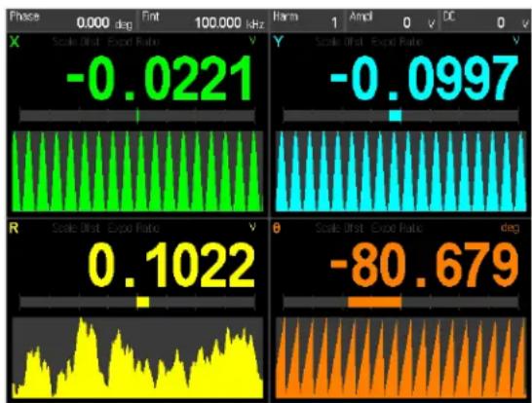Image resolution: width=532 pixels, height=403 pixels.
Task: Open the yellow R strip chart
Action: click(x=137, y=357)
